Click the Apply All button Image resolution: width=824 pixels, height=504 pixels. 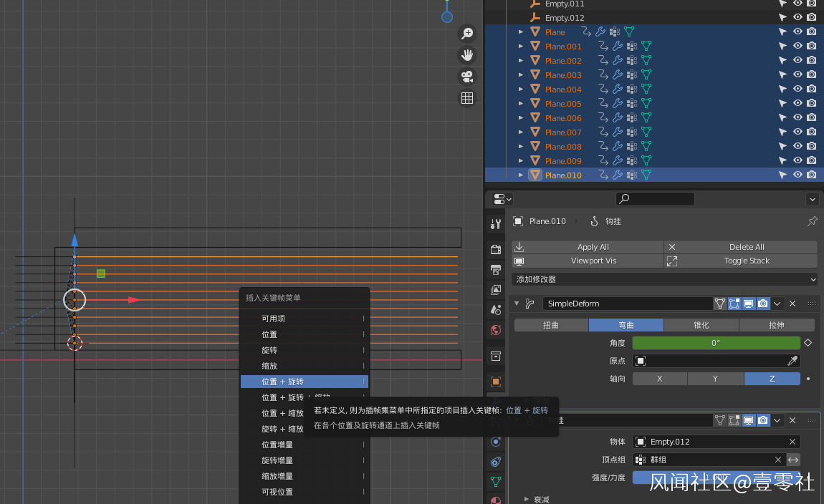593,247
